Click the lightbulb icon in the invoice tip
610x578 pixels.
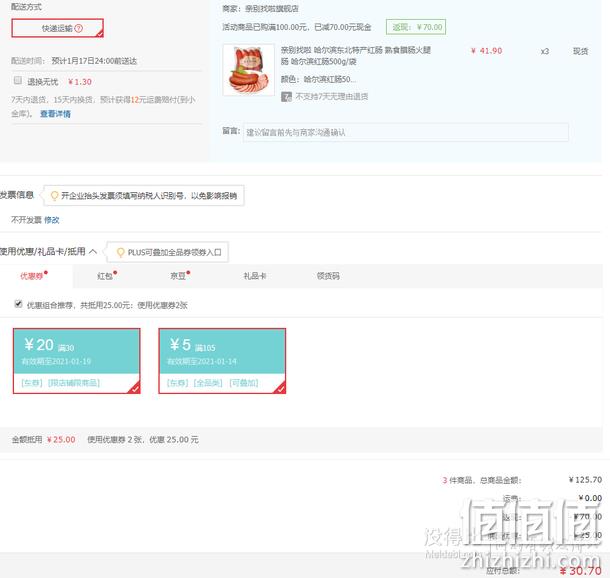point(54,196)
